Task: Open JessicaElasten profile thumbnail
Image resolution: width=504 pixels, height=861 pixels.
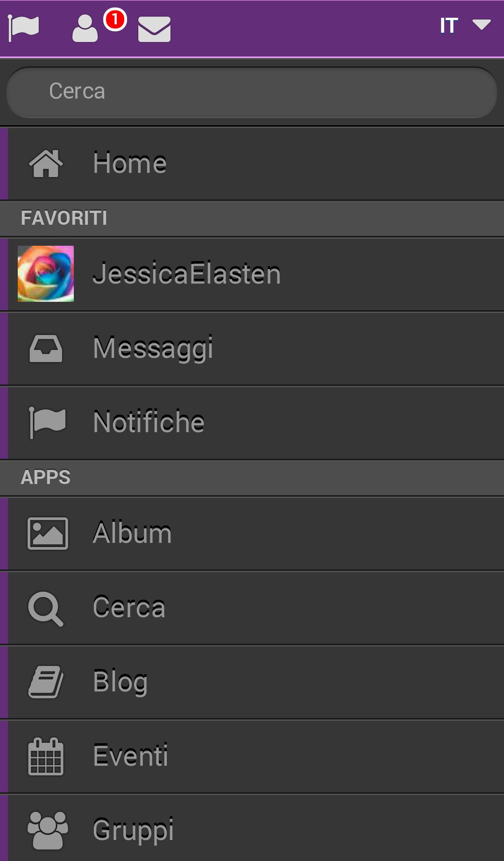Action: point(46,274)
